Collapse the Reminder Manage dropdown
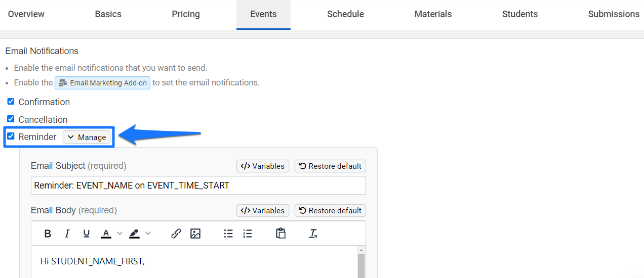 point(87,137)
